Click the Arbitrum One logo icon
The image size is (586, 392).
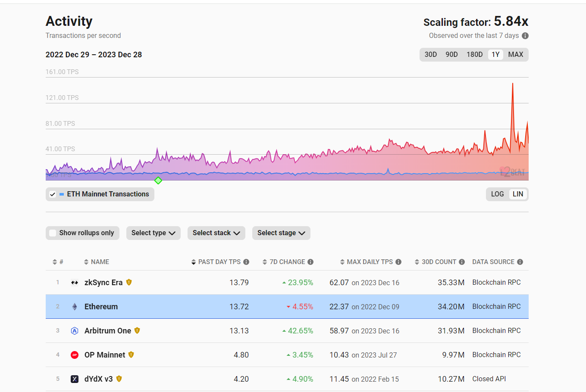point(75,331)
